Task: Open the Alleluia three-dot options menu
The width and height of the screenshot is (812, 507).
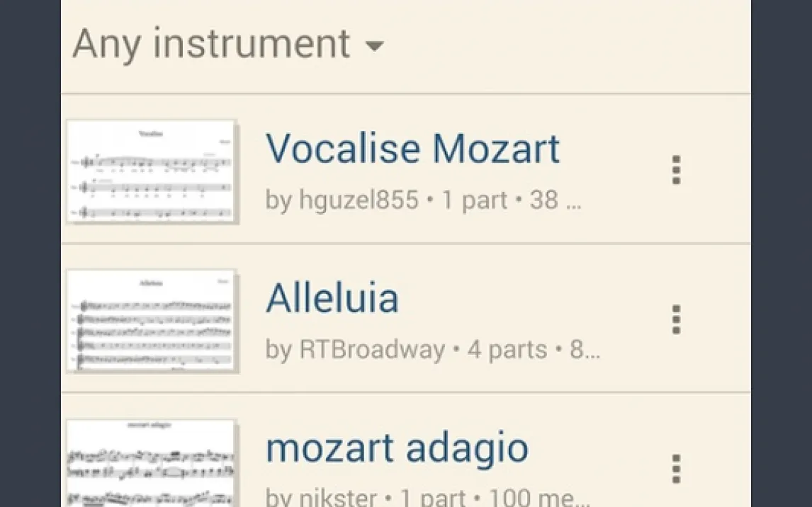Action: (x=676, y=320)
